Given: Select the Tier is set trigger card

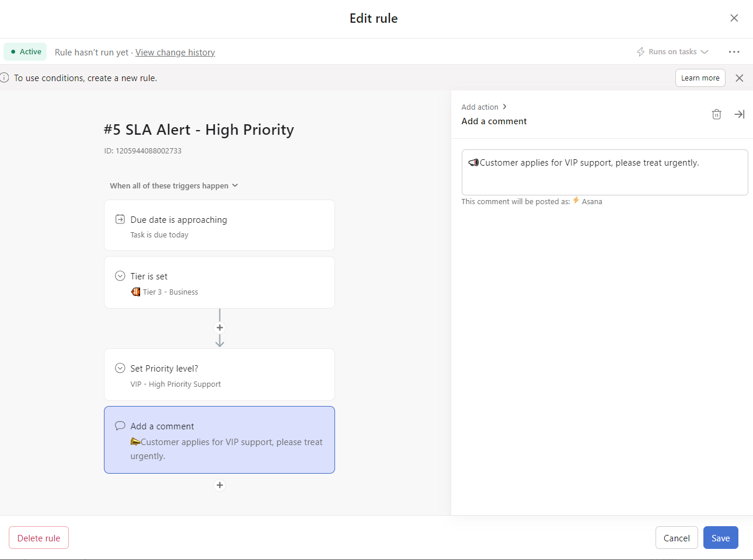Looking at the screenshot, I should [219, 282].
